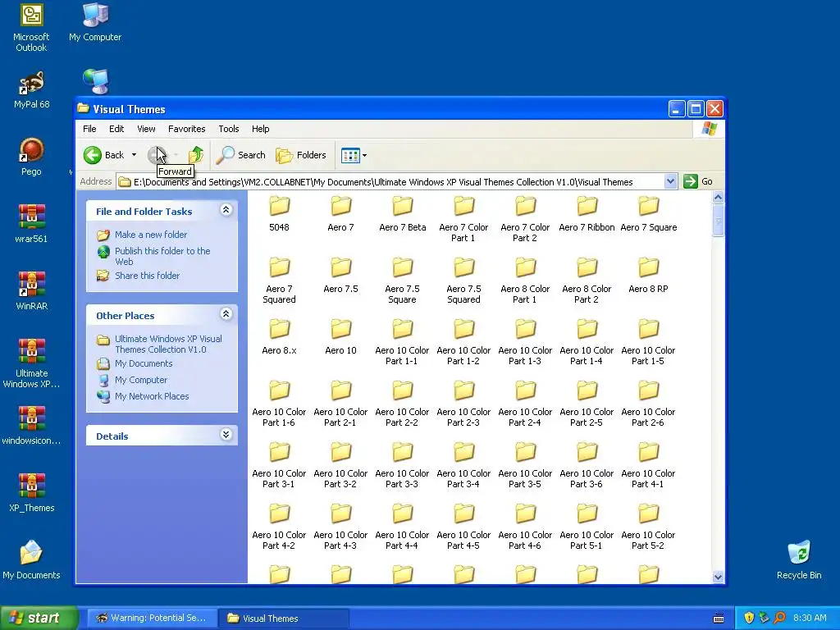Click the magnifier icon in system tray
840x630 pixels.
(779, 619)
